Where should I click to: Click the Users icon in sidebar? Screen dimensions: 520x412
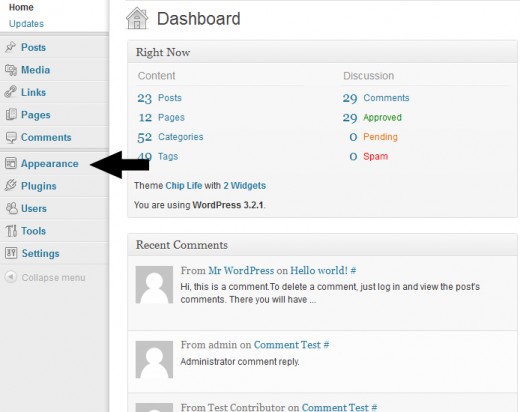[x=11, y=208]
